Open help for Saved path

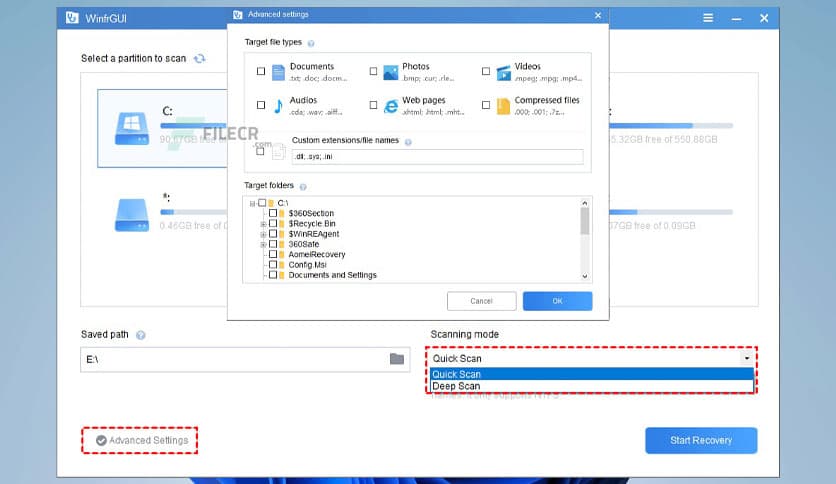(141, 335)
